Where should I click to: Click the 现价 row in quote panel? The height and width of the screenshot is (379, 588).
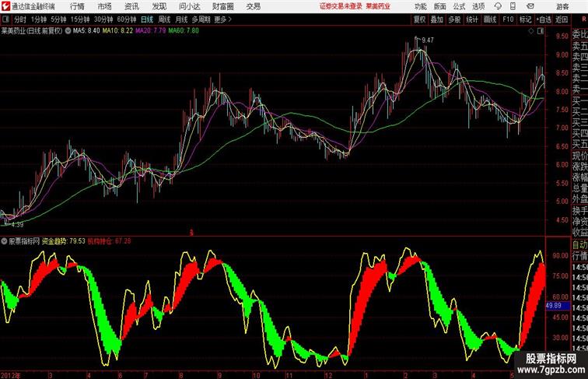click(580, 156)
